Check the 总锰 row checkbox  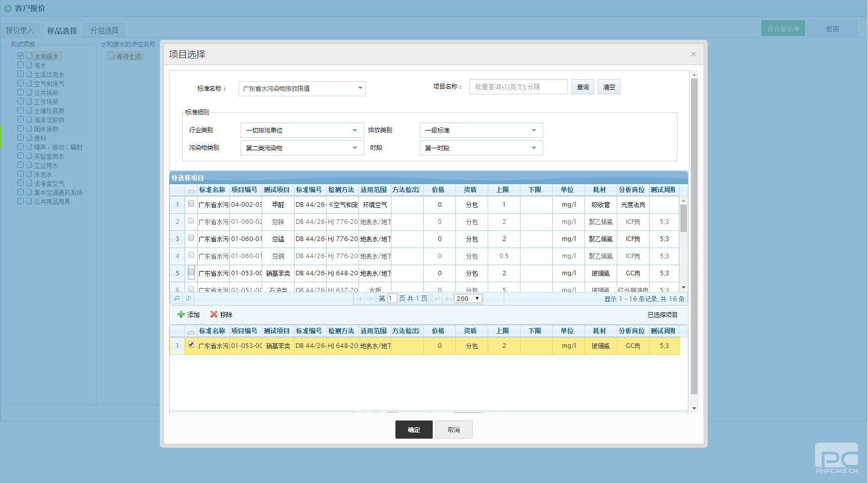pyautogui.click(x=191, y=238)
